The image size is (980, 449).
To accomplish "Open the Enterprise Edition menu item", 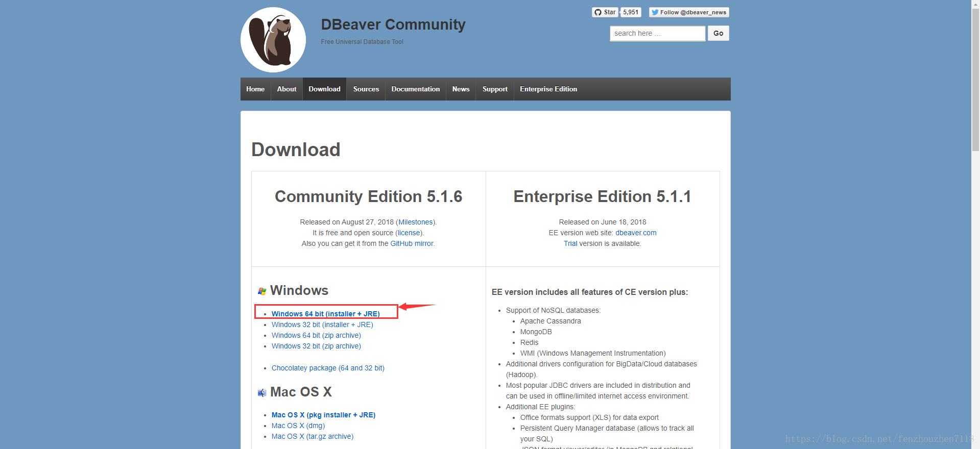I will (x=548, y=89).
